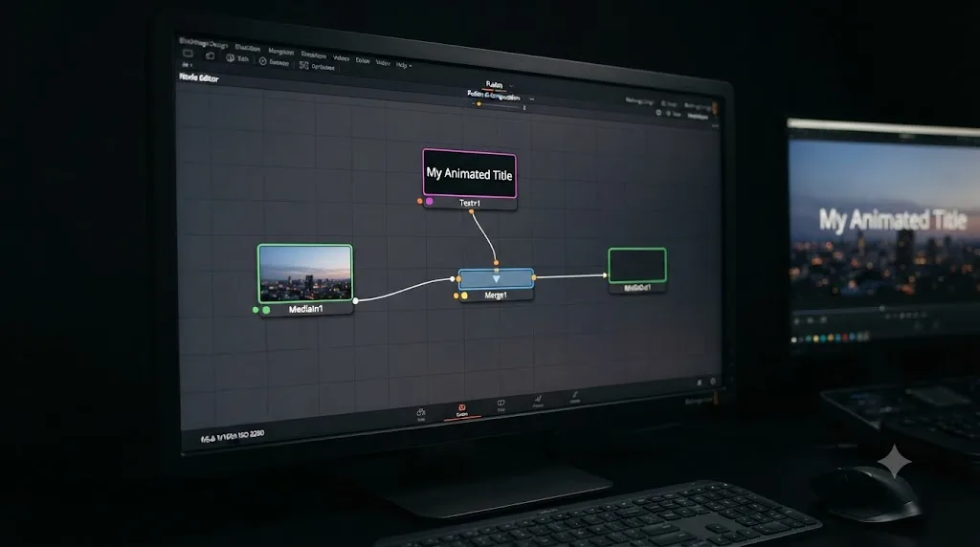Switch to the Deliver page icon

point(574,397)
